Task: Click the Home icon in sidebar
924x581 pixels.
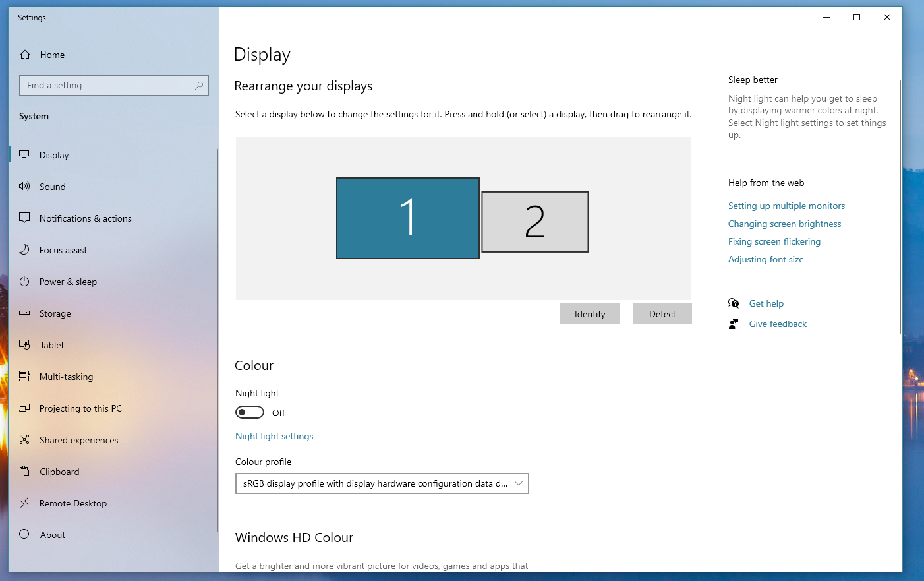Action: tap(25, 55)
